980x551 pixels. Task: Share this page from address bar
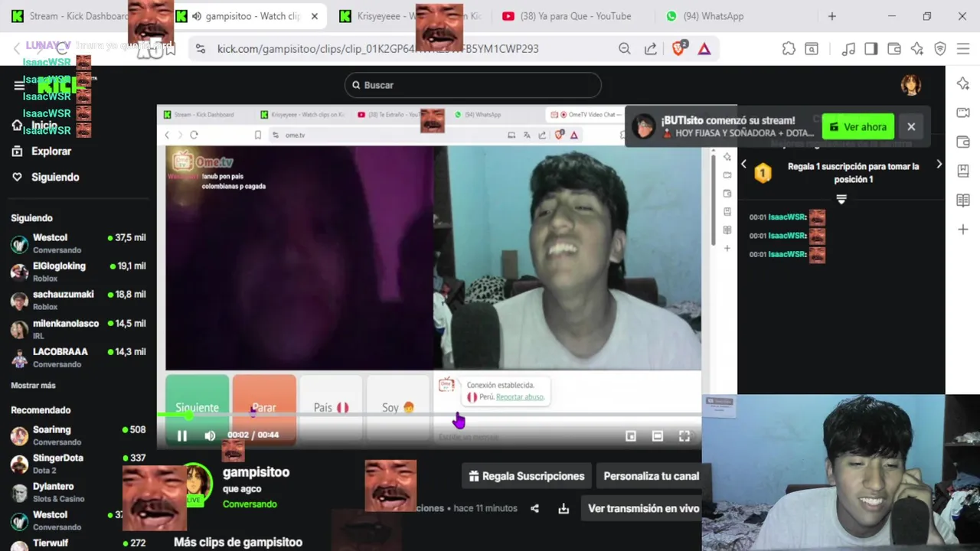[x=650, y=49]
